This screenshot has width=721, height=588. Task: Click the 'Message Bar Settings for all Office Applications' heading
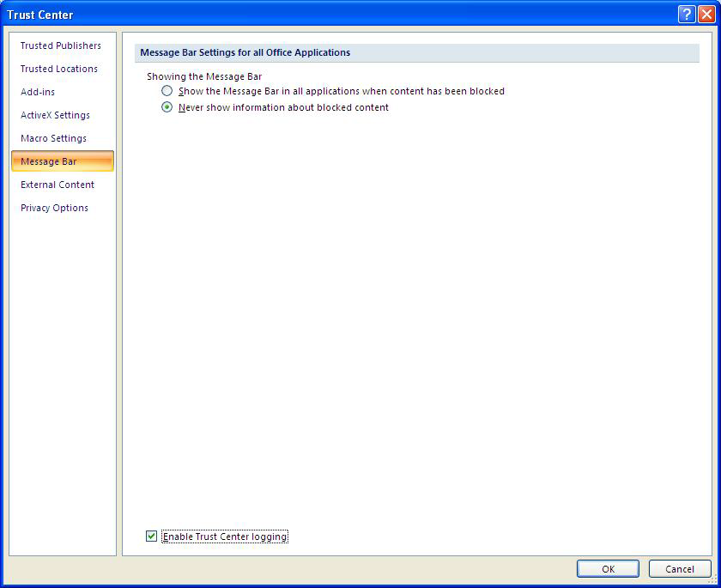point(245,52)
